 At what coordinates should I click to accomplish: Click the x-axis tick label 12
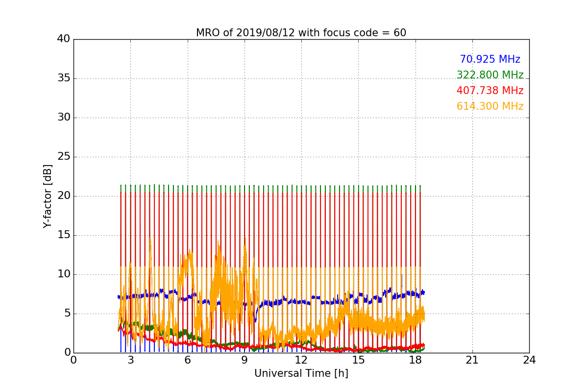coord(301,360)
